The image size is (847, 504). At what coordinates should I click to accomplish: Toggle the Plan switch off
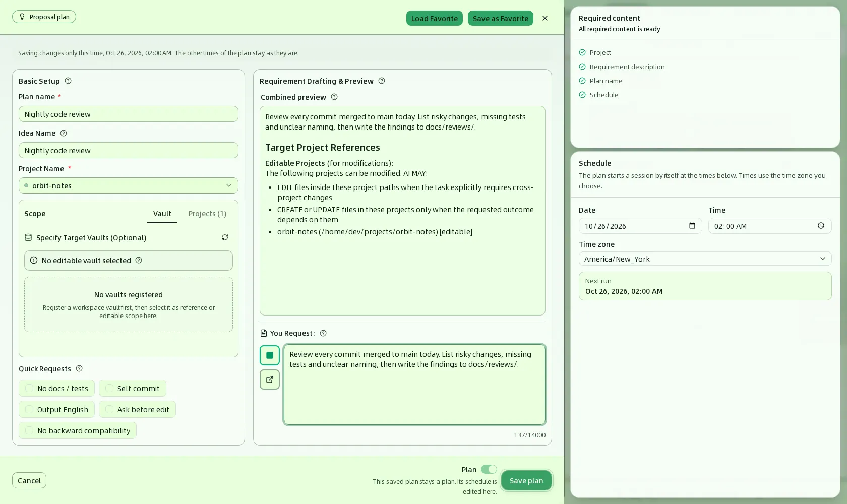coord(489,469)
